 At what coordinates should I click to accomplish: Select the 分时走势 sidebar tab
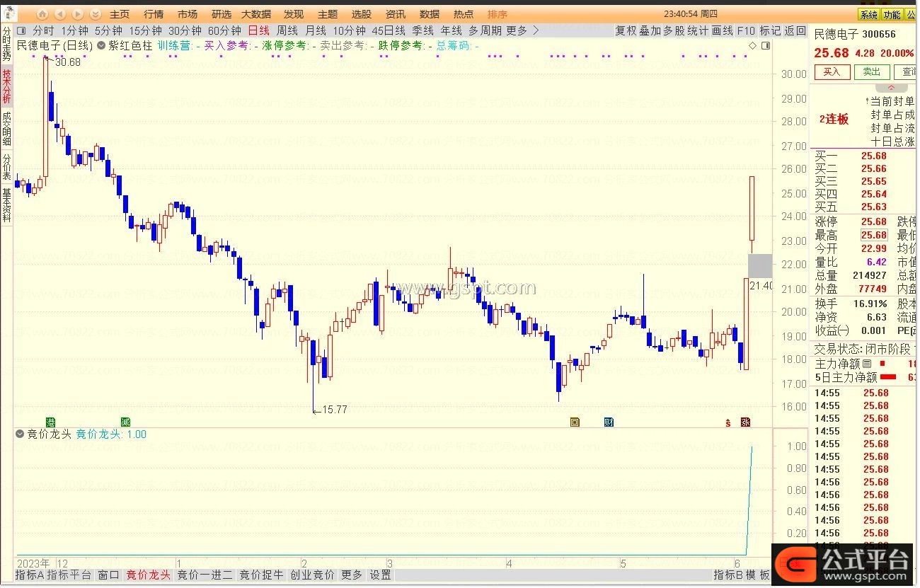coord(6,45)
